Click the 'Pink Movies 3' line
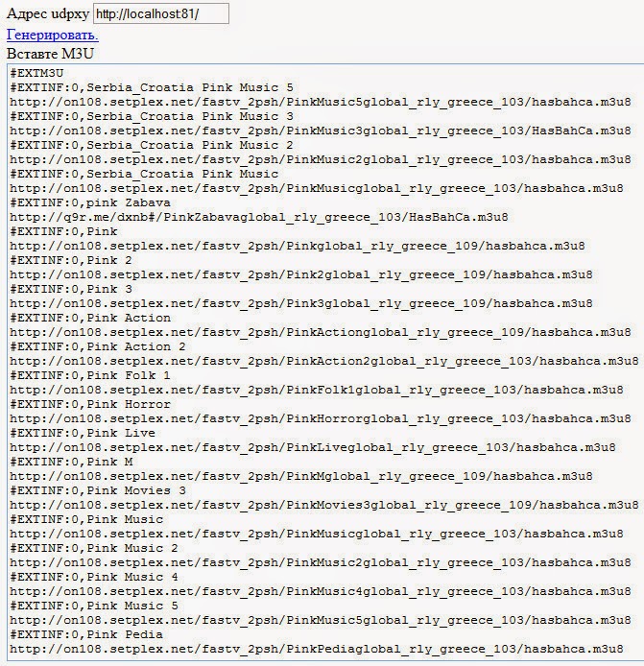 [x=98, y=490]
